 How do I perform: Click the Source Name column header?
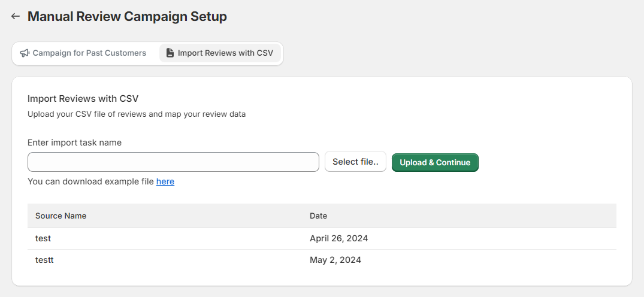tap(61, 216)
